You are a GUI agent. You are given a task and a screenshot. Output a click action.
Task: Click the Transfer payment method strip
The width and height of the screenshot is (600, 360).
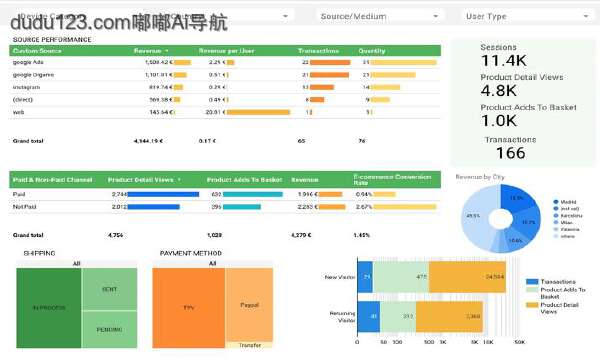click(249, 345)
